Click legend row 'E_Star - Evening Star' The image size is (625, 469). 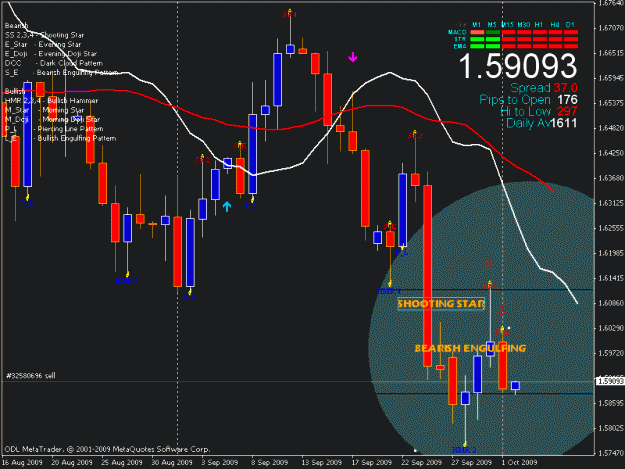point(43,44)
